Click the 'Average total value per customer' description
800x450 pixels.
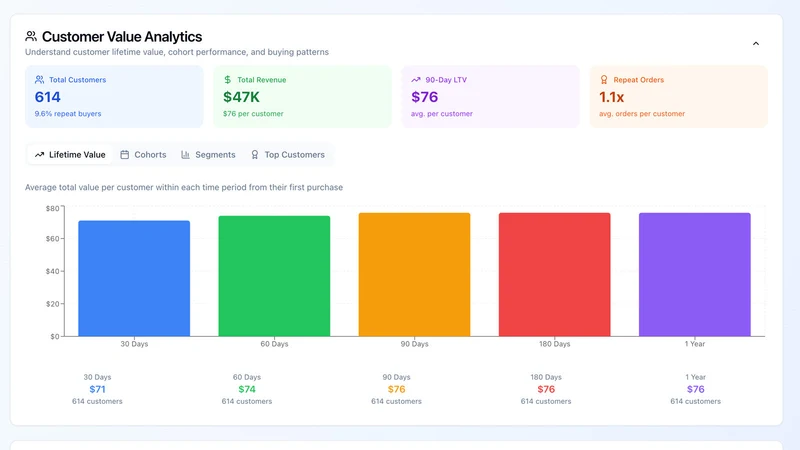(x=184, y=187)
